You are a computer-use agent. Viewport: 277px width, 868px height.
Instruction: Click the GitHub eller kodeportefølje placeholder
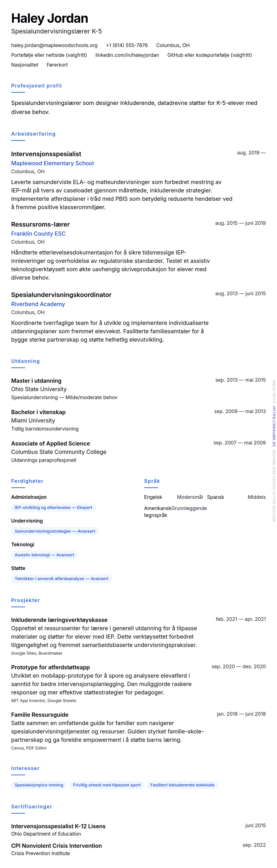(x=209, y=55)
